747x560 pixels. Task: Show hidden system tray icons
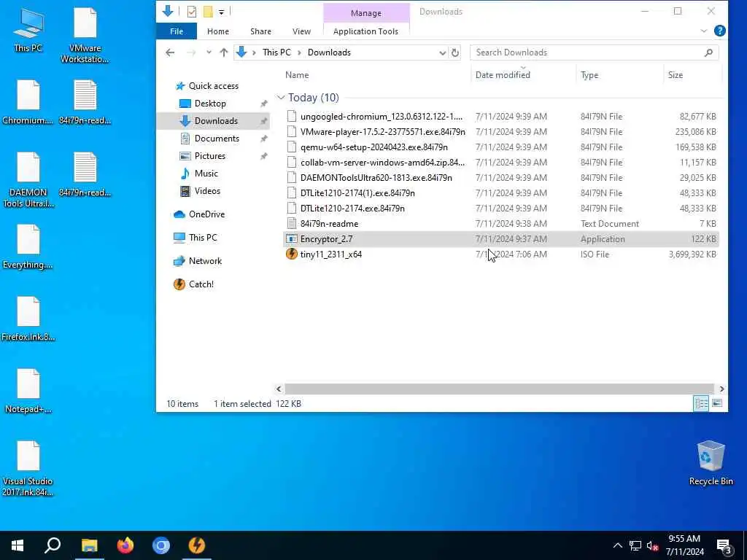pos(617,545)
